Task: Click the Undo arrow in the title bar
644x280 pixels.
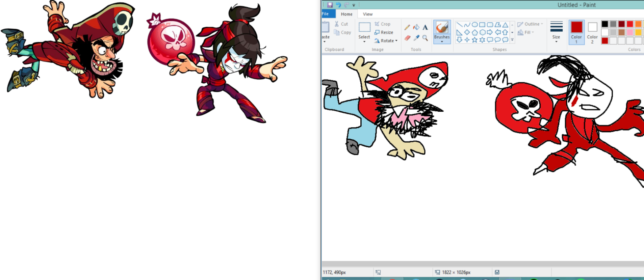Action: [338, 5]
